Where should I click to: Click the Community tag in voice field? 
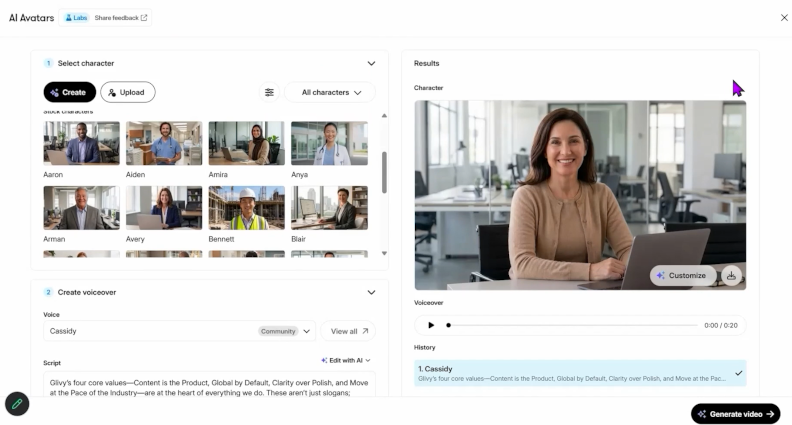click(278, 332)
